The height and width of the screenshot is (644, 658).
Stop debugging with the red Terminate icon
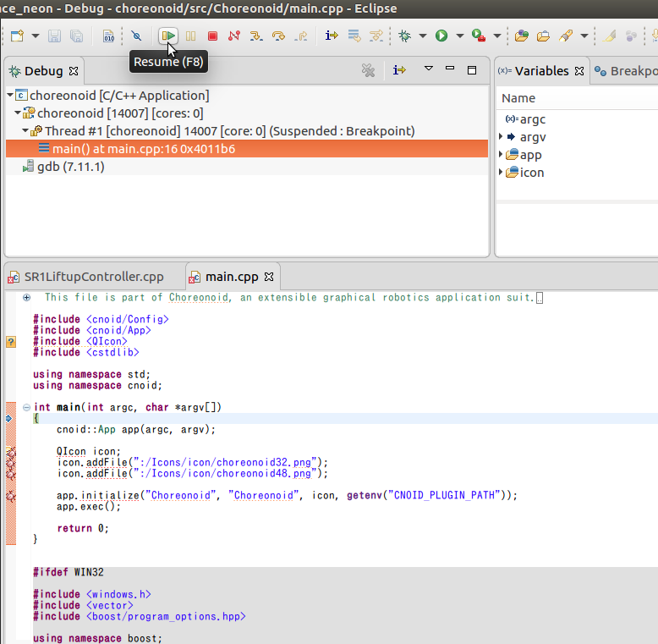tap(212, 36)
